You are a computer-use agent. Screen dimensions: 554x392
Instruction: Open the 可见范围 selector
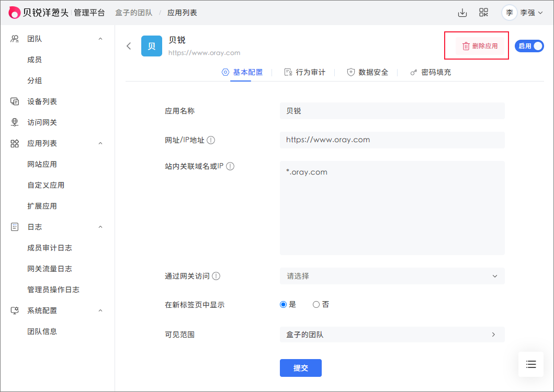click(x=392, y=335)
